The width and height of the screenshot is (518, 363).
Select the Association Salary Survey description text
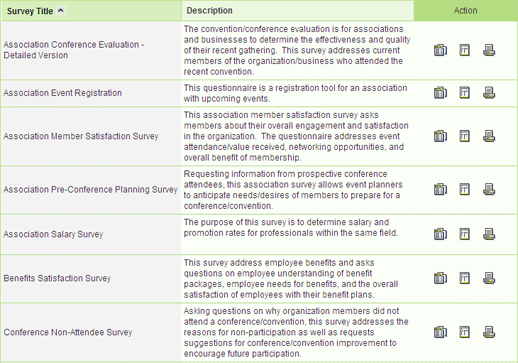(x=291, y=228)
